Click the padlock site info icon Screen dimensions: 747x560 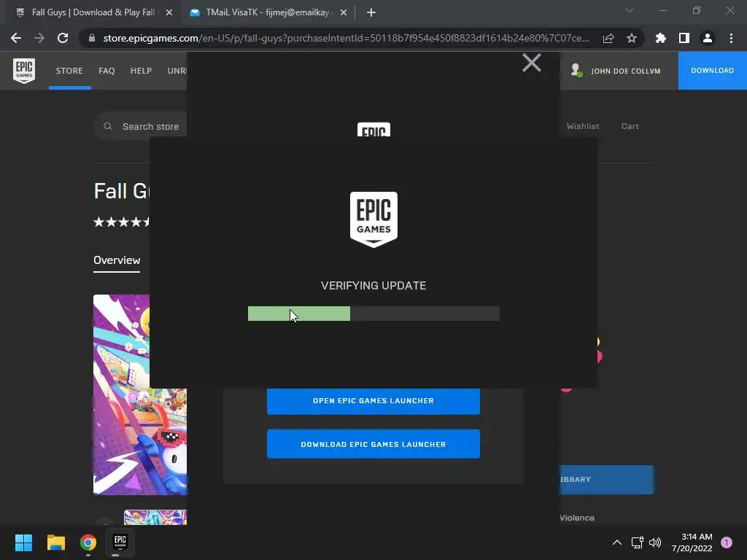92,38
